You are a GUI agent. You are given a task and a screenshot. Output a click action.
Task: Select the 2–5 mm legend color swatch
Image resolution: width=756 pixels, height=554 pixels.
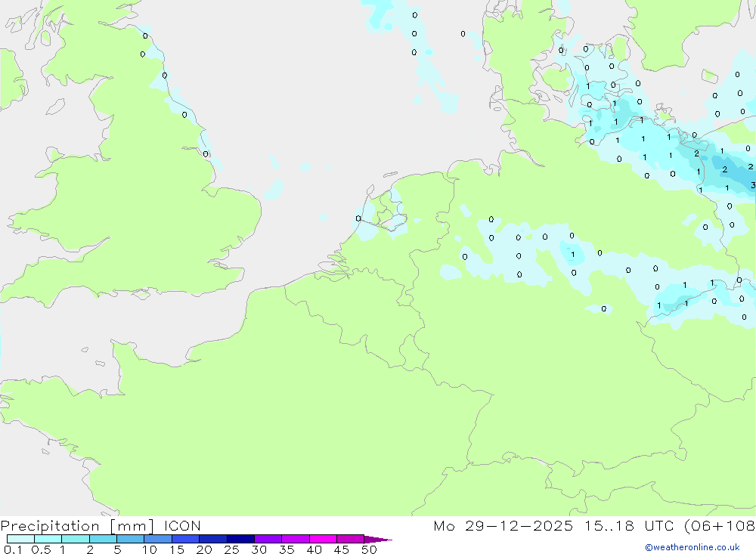[103, 539]
